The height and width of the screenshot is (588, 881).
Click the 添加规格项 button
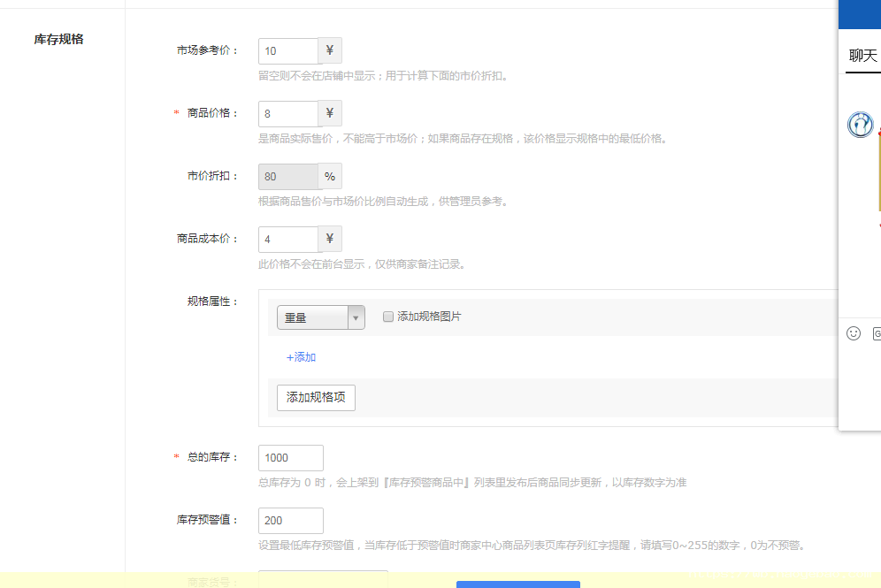point(316,398)
